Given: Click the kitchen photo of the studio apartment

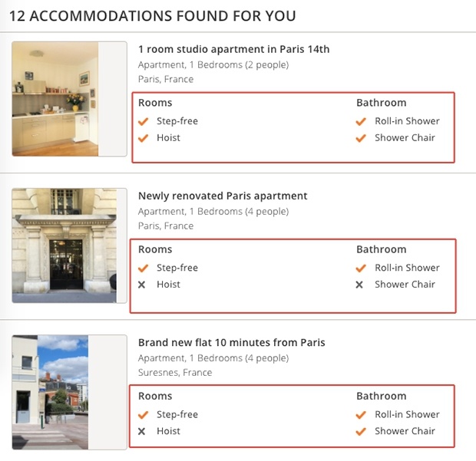Looking at the screenshot, I should click(x=55, y=99).
